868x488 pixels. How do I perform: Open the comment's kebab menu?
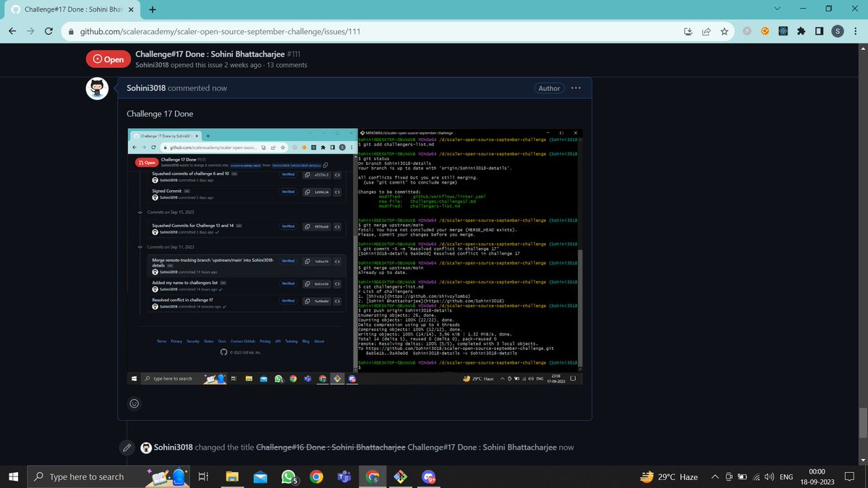576,87
